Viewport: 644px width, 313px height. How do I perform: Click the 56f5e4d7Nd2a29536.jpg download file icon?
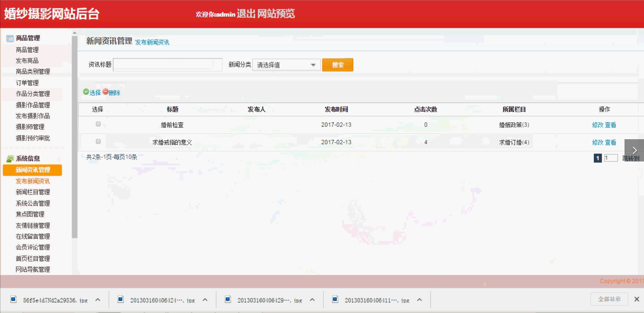pyautogui.click(x=14, y=299)
